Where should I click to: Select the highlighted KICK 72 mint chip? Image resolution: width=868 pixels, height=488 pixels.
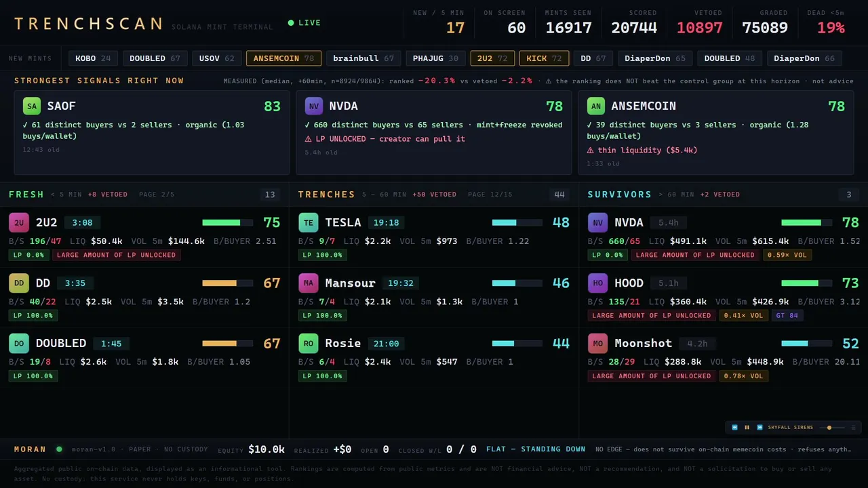[544, 58]
